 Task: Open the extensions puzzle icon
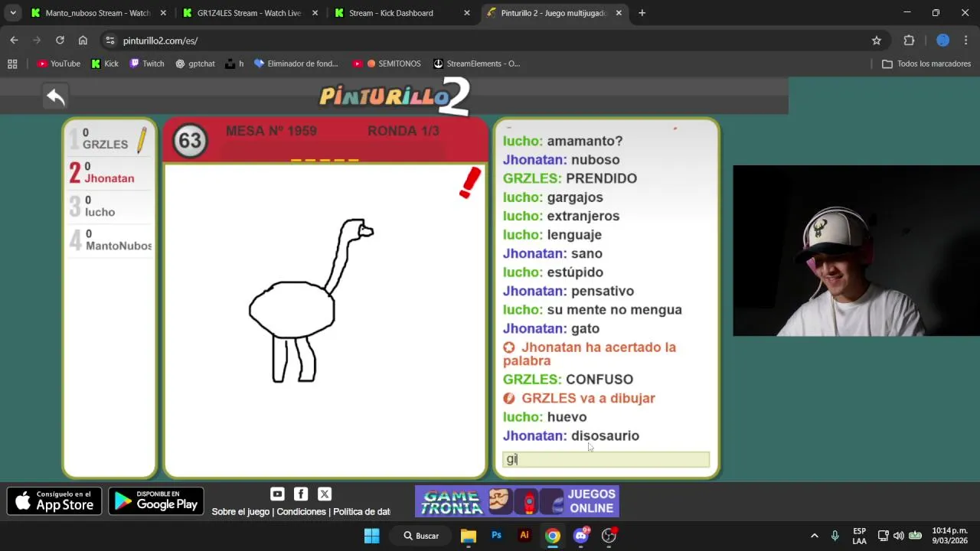pos(910,41)
